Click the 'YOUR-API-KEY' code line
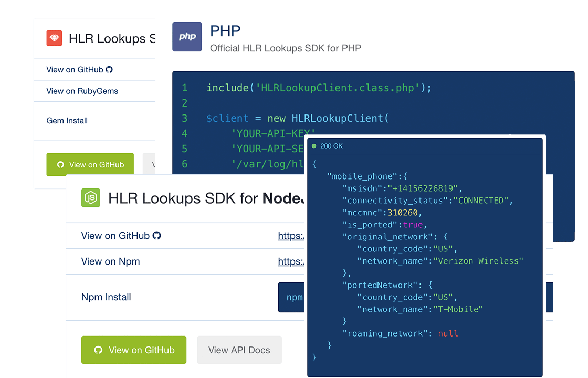Screen dimensions: 588x378 click(x=273, y=133)
